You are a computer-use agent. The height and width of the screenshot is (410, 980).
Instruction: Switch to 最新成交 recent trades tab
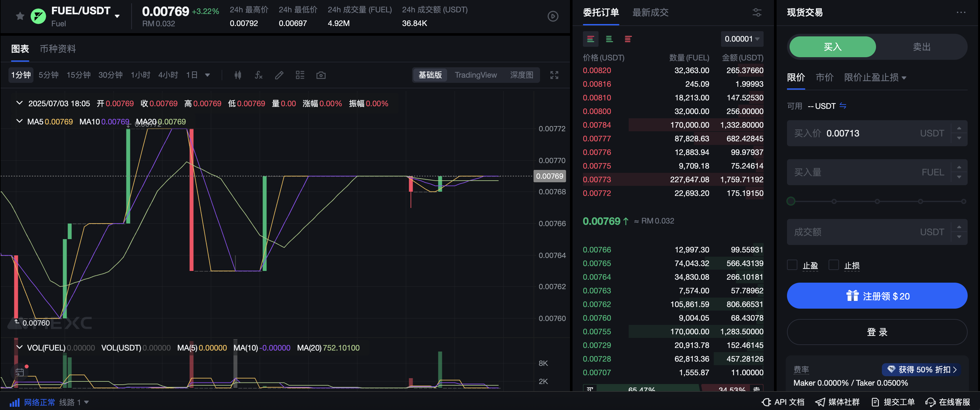pos(650,13)
